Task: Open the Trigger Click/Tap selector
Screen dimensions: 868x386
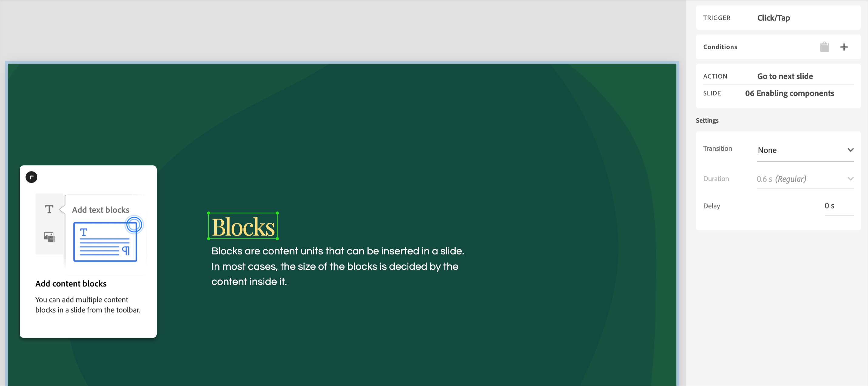Action: [773, 18]
